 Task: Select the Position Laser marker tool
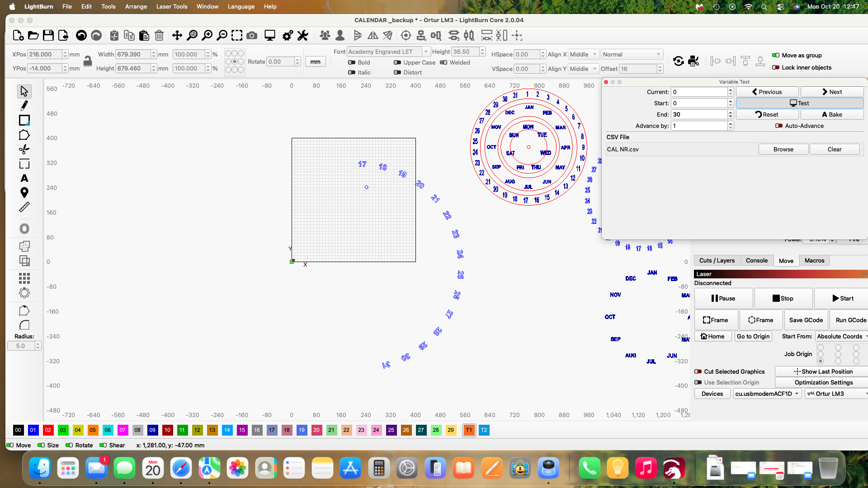point(24,192)
